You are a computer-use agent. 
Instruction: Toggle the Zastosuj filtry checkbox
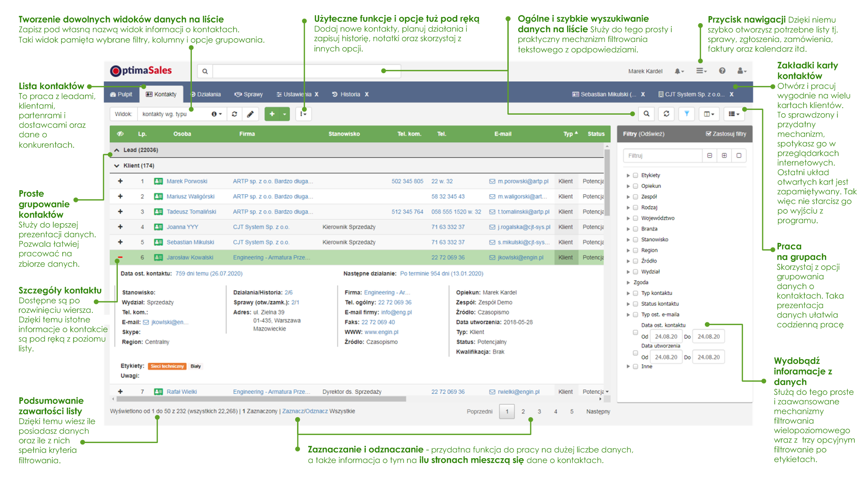[708, 134]
